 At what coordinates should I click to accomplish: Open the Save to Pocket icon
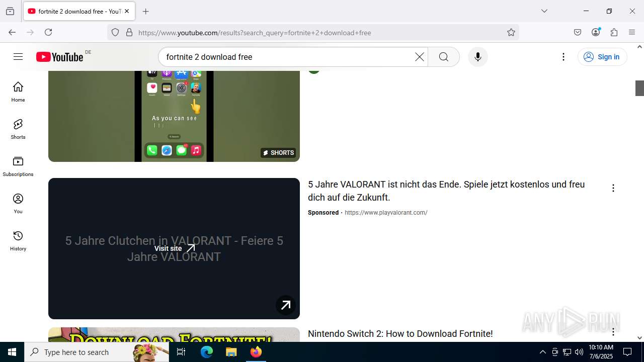point(578,32)
